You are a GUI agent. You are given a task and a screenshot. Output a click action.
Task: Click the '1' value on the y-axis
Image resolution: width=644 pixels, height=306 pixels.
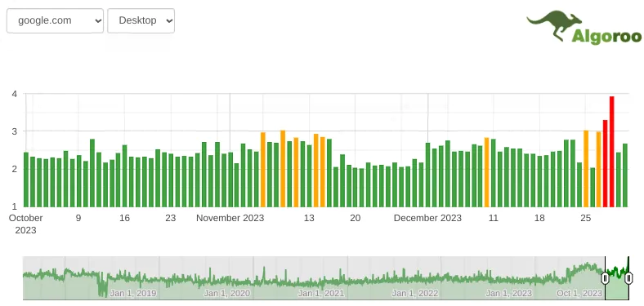tap(15, 206)
